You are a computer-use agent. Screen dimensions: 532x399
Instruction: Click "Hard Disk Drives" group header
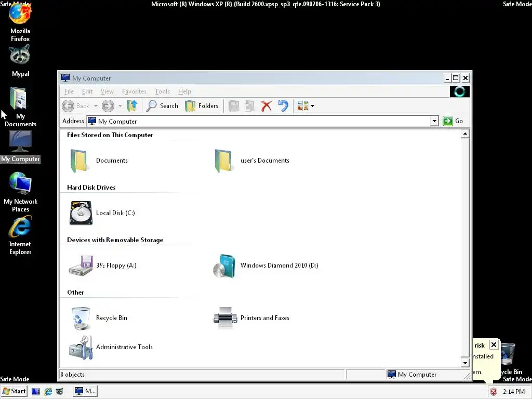click(91, 187)
